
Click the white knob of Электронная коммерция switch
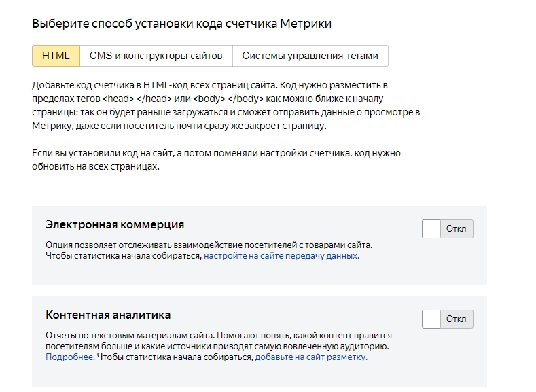(431, 229)
